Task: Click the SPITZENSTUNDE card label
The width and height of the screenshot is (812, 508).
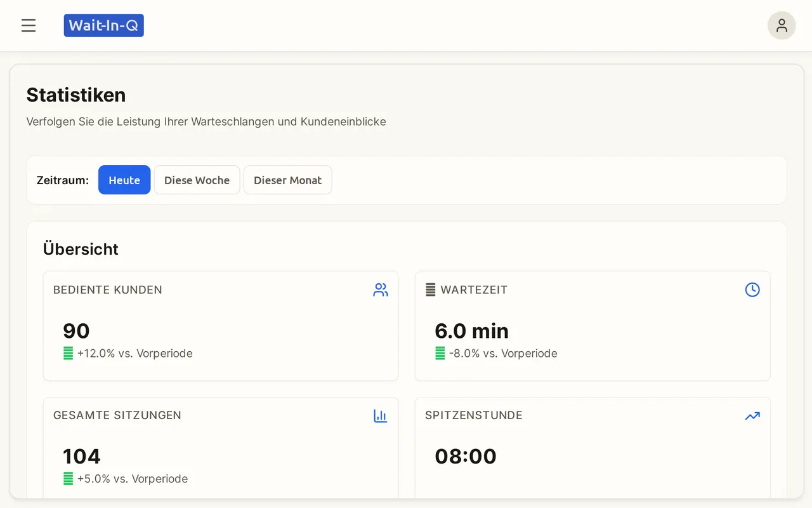Action: click(474, 415)
